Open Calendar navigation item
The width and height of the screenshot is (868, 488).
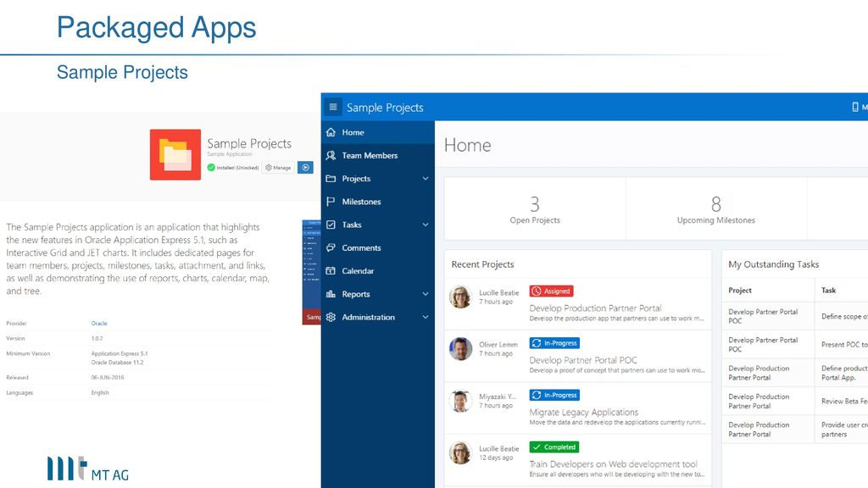(377, 271)
